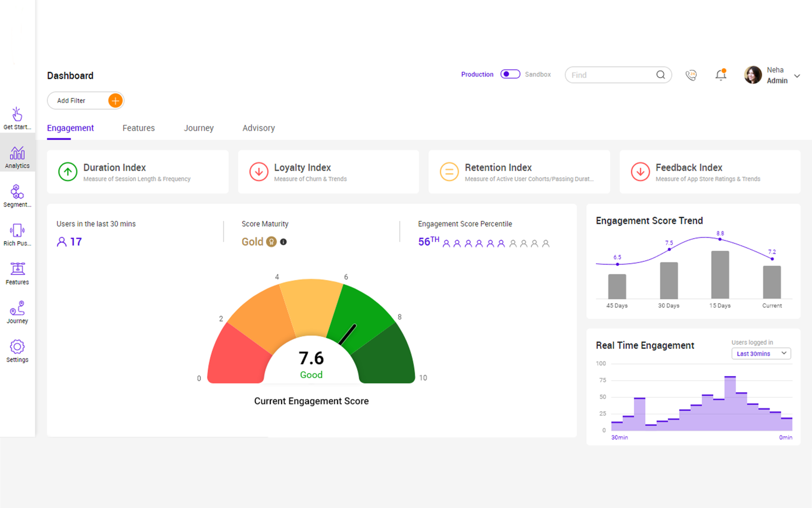
Task: Open the Journey sidebar icon
Action: point(17,312)
